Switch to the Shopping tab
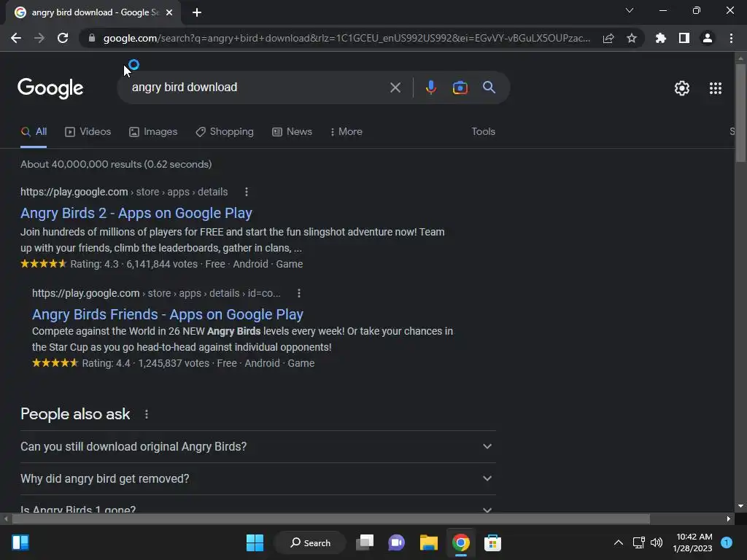The width and height of the screenshot is (747, 560). tap(225, 132)
